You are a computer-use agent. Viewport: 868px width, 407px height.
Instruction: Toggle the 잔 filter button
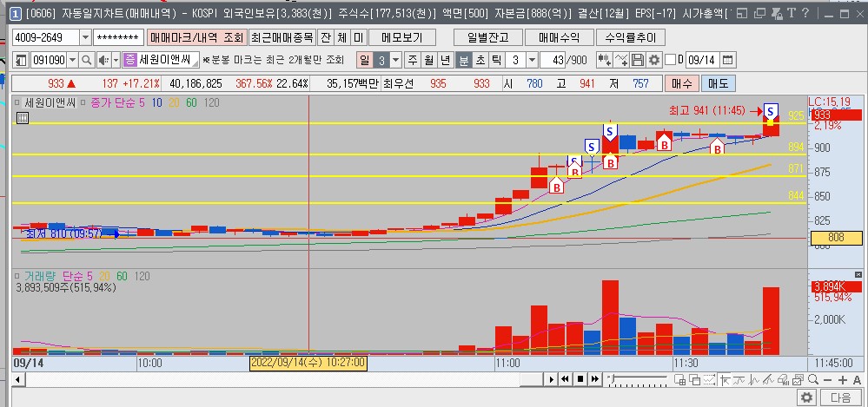click(x=326, y=37)
